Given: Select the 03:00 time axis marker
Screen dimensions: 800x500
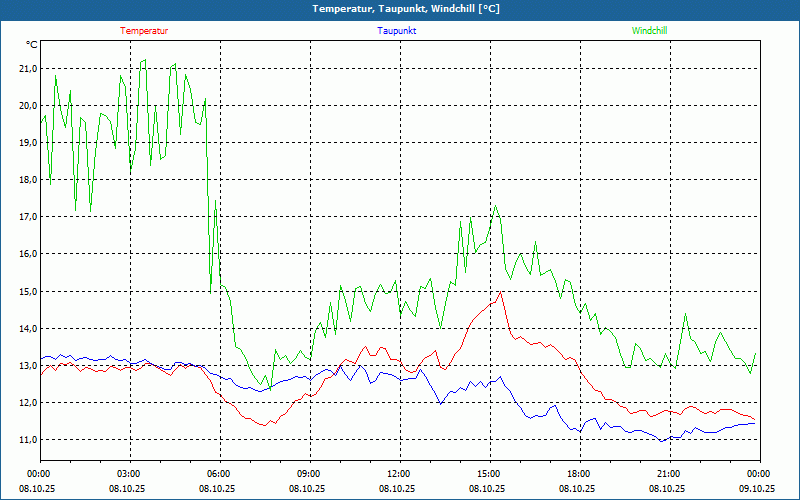Looking at the screenshot, I should click(x=128, y=473).
